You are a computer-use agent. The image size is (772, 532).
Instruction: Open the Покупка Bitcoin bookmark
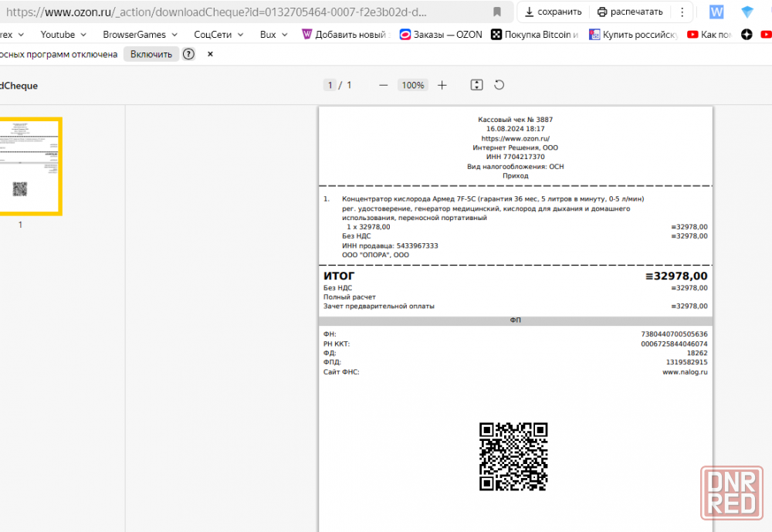click(x=535, y=35)
